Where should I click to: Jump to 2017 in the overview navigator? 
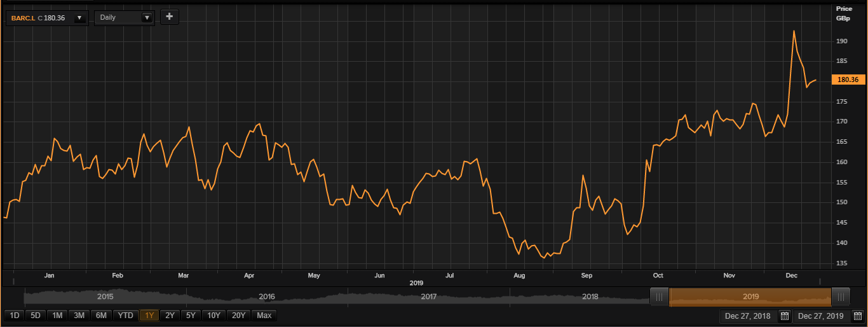click(x=429, y=296)
